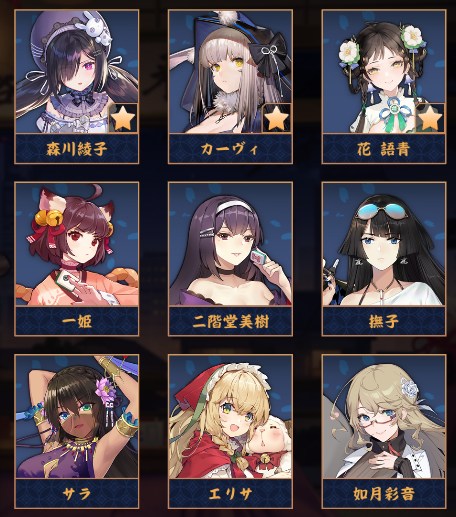456x517 pixels.
Task: Select the 二階堂美樹 character portrait
Action: tap(230, 244)
